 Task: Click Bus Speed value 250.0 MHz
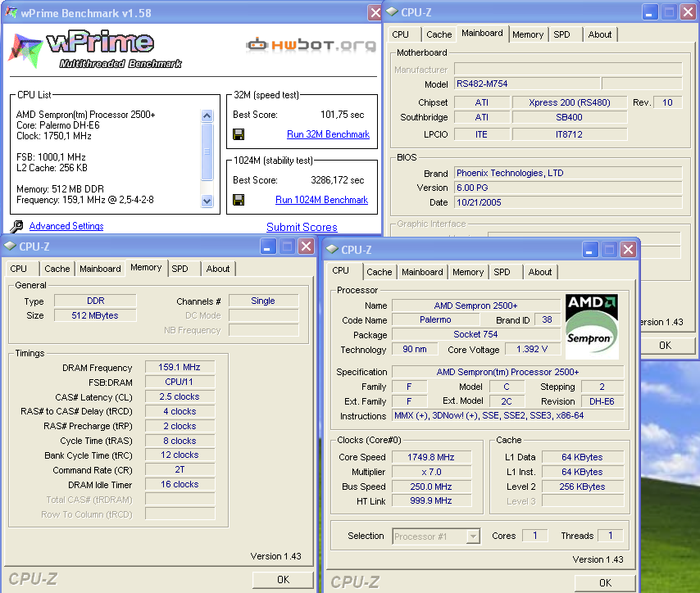pyautogui.click(x=431, y=487)
